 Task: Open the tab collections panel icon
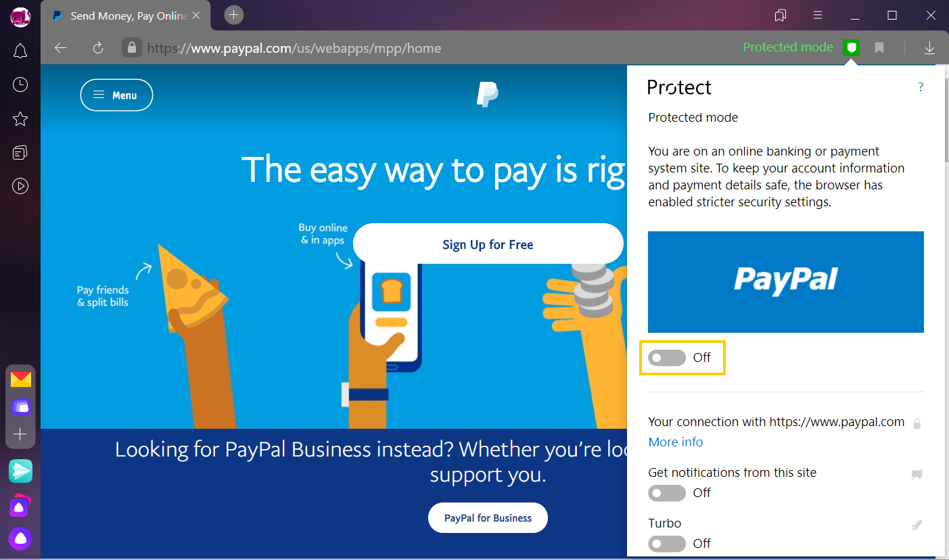781,15
